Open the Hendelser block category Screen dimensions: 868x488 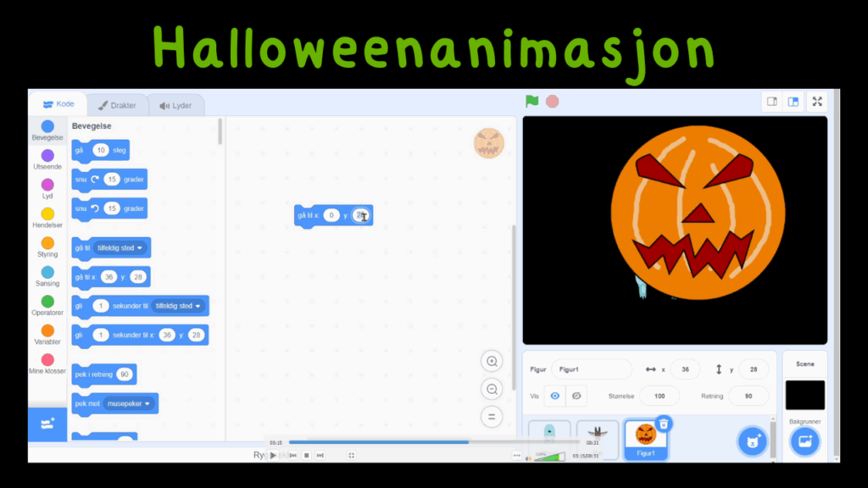pyautogui.click(x=47, y=218)
